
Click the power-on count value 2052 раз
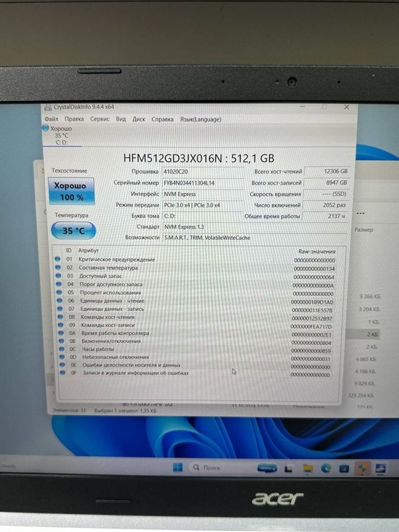pos(326,205)
